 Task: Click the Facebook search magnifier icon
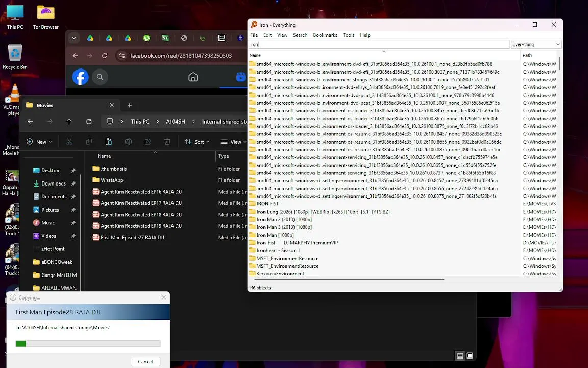(x=100, y=77)
